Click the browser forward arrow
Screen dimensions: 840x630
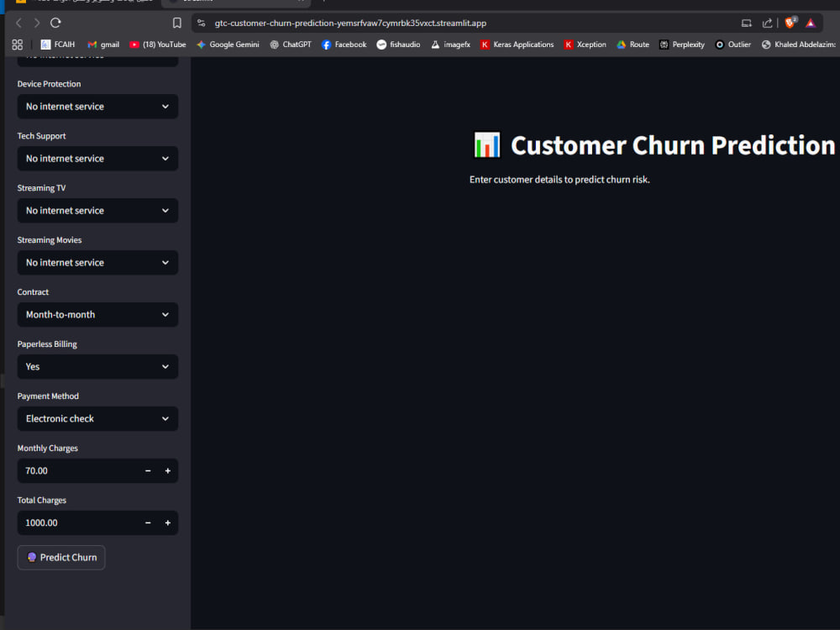(37, 23)
